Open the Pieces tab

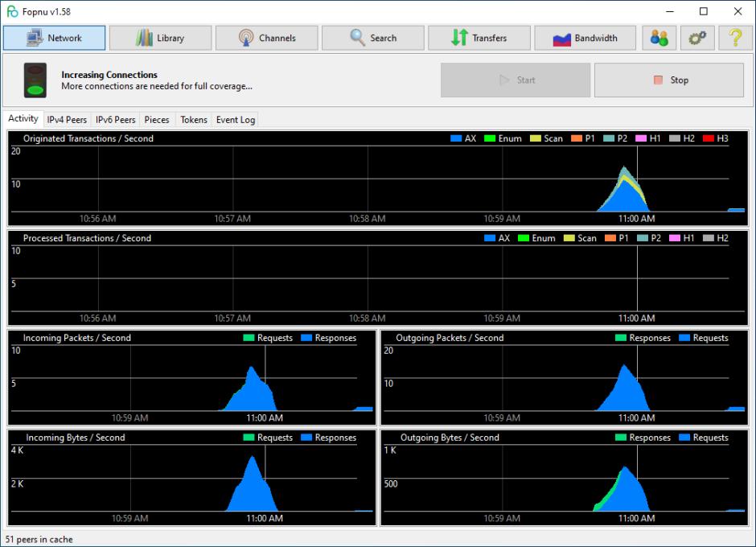[157, 120]
